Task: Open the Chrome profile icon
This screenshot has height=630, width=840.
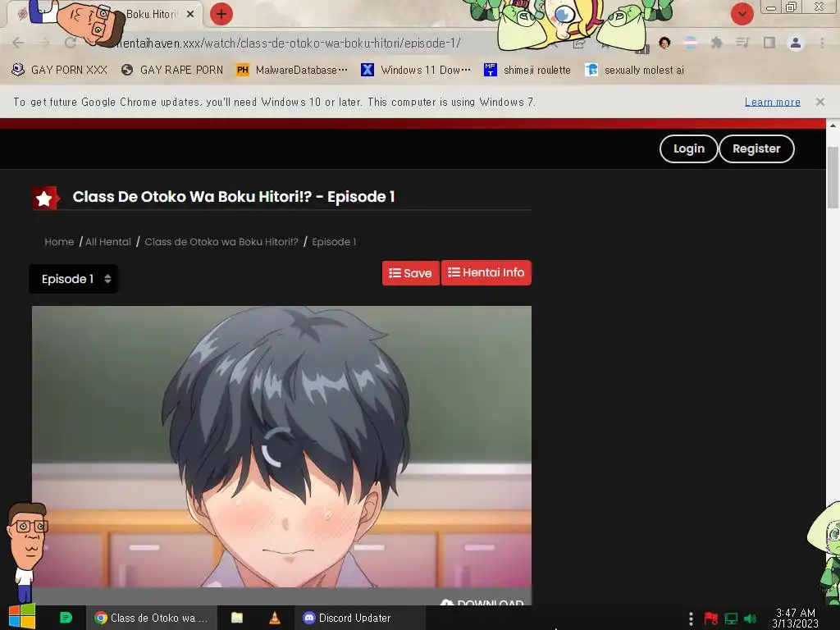Action: (x=796, y=43)
